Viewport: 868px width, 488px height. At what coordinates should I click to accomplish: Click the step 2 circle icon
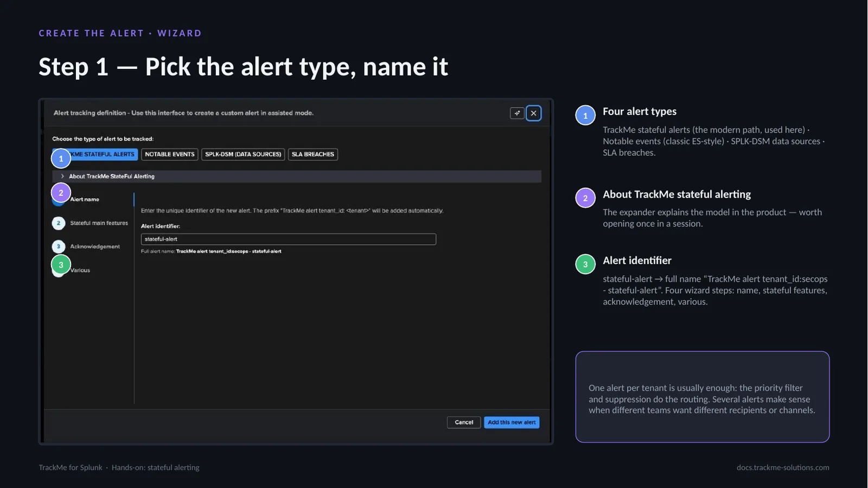click(x=59, y=223)
